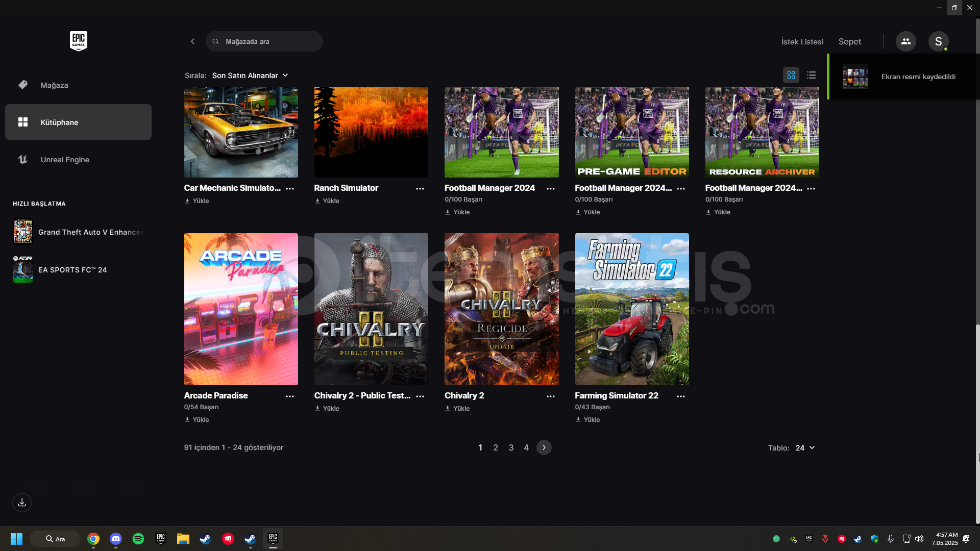Image resolution: width=980 pixels, height=551 pixels.
Task: Click the Epic Games logo icon
Action: point(78,41)
